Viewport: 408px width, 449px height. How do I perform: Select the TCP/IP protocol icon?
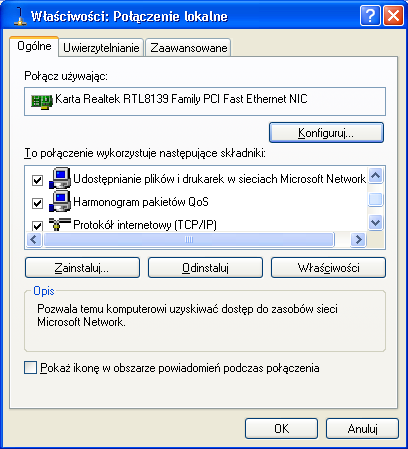tap(60, 224)
